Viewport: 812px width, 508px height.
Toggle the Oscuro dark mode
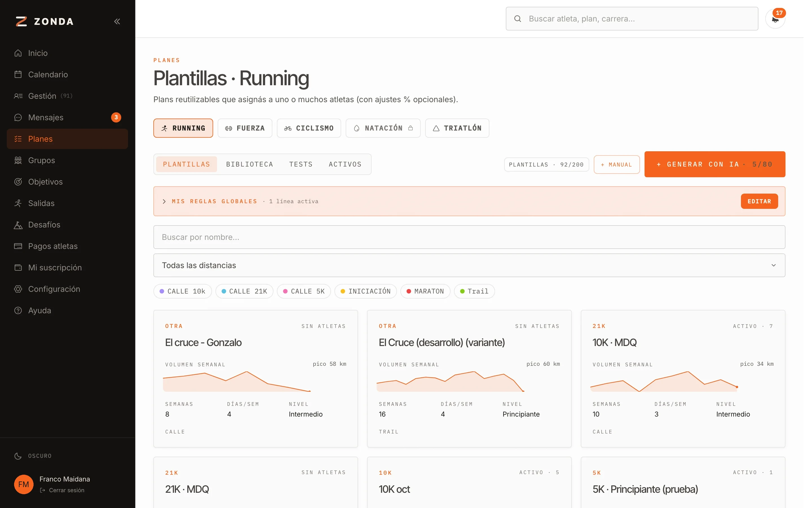click(x=33, y=456)
